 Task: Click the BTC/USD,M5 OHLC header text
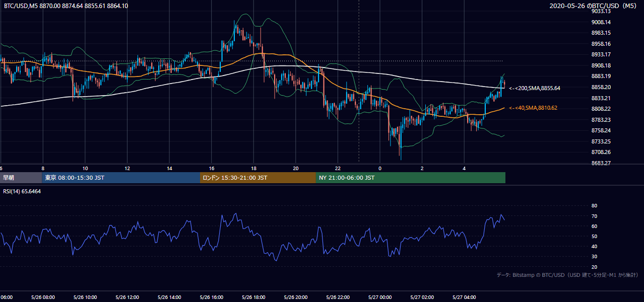click(66, 6)
